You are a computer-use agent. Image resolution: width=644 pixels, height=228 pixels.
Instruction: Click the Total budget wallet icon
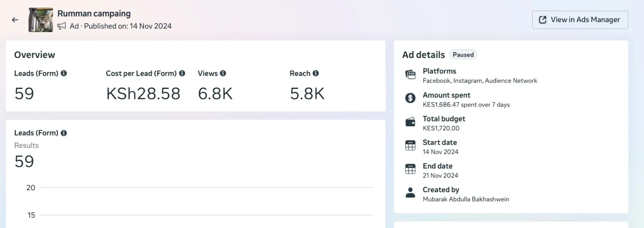click(x=410, y=121)
